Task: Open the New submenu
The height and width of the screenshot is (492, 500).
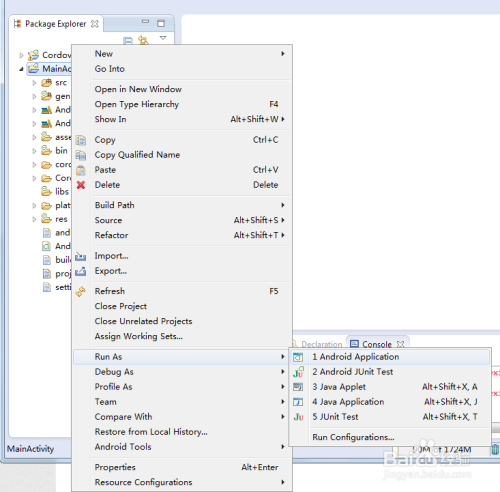Action: (x=182, y=54)
